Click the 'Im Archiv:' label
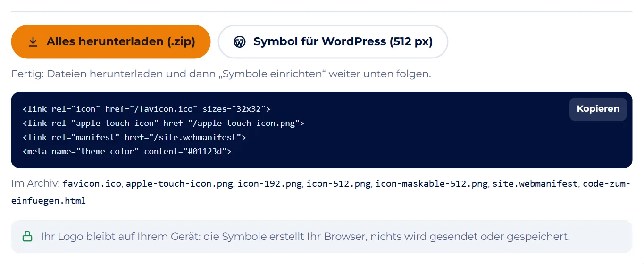 pos(35,184)
